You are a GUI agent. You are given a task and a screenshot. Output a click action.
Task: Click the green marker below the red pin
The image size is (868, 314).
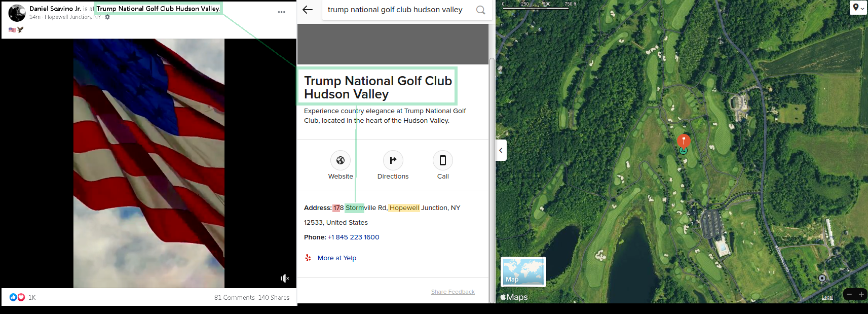(x=684, y=151)
